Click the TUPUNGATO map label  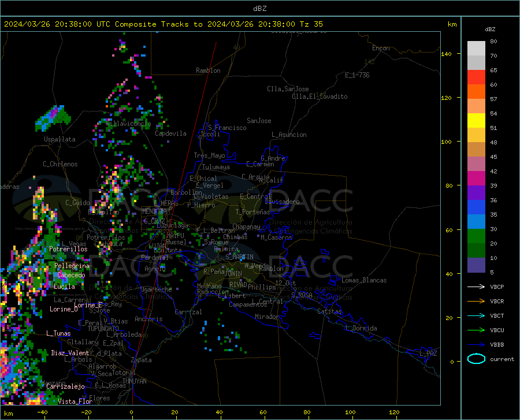click(103, 329)
